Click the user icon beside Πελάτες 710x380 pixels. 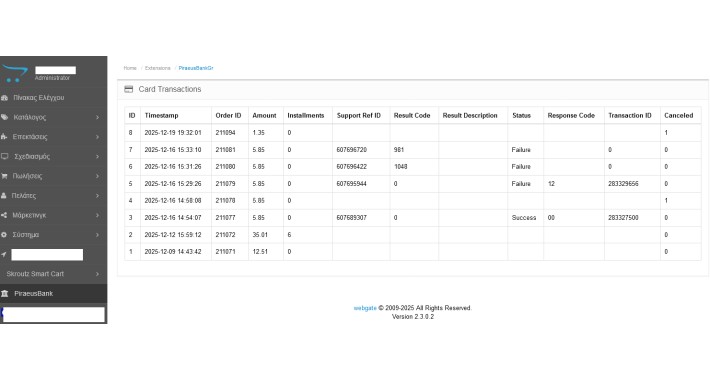click(4, 196)
